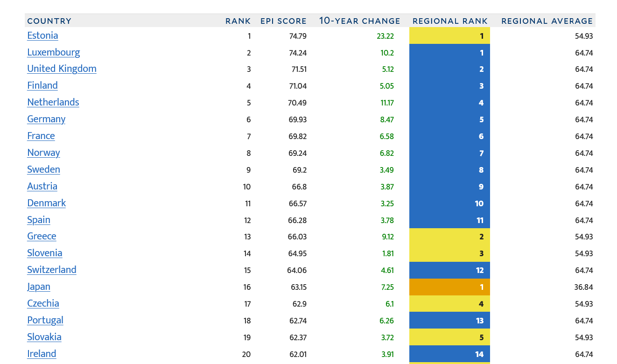Select the EPI score 66.03
Image resolution: width=617 pixels, height=364 pixels.
297,237
